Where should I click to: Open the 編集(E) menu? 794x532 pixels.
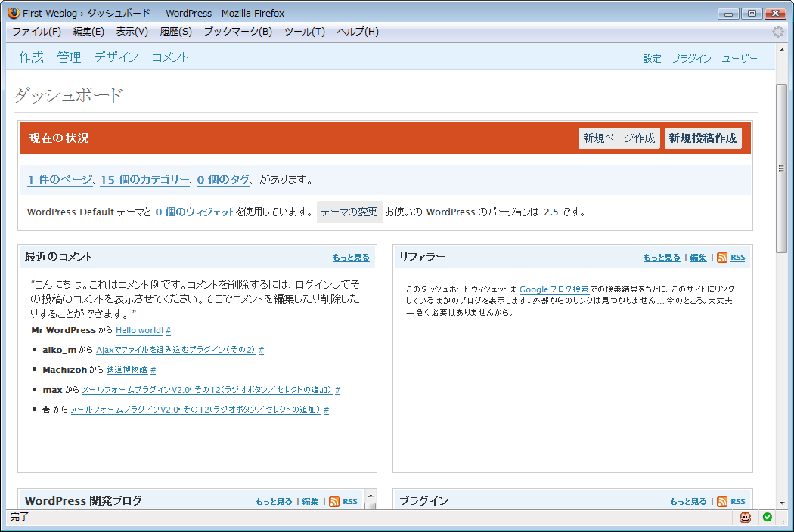88,32
